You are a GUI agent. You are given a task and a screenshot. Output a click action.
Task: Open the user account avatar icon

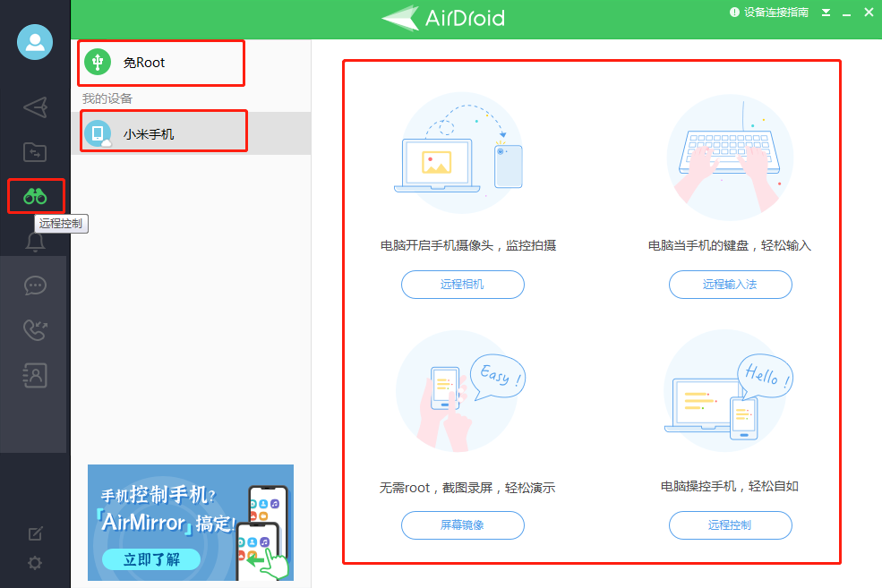(35, 41)
